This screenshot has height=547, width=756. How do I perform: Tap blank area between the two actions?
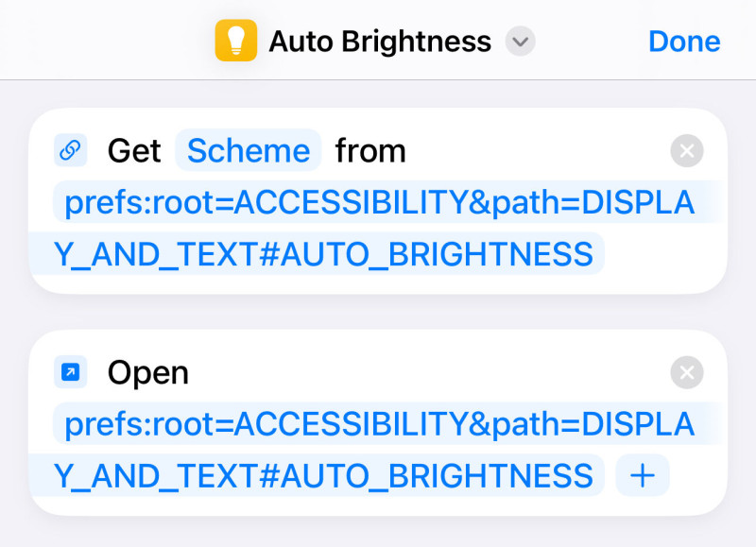click(x=378, y=313)
